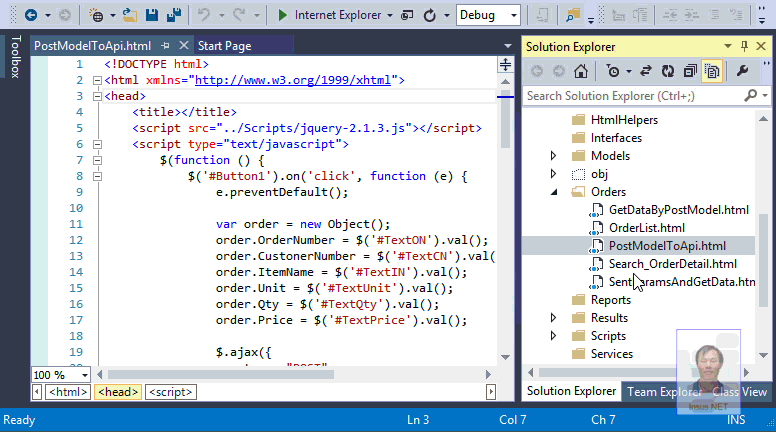Save the current file with the disk icon
This screenshot has height=432, width=776.
tap(152, 15)
